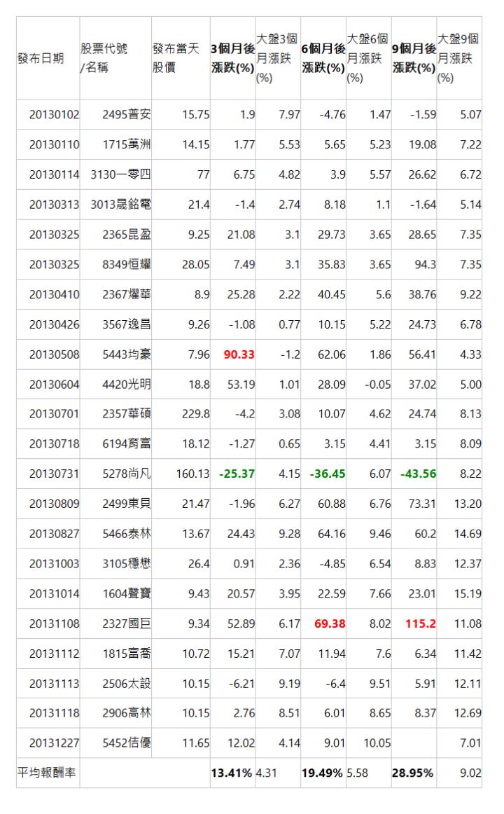Select stock name 2367燿華
The width and height of the screenshot is (504, 814).
127,294
